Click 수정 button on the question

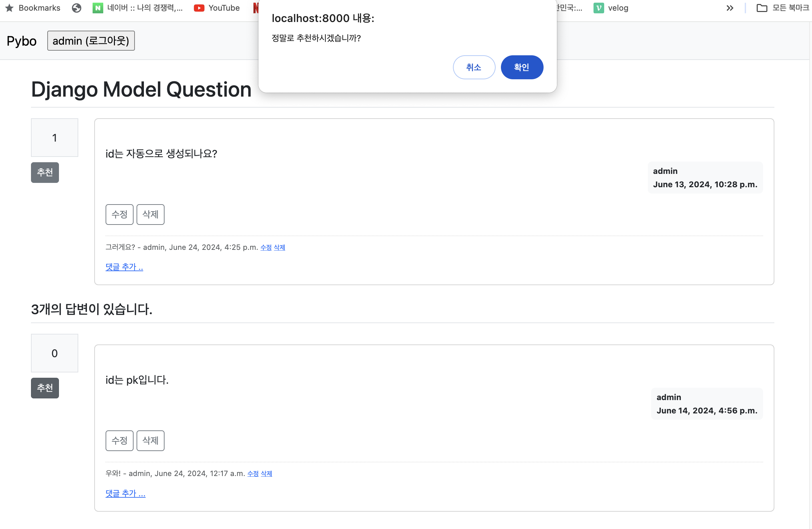pos(120,214)
